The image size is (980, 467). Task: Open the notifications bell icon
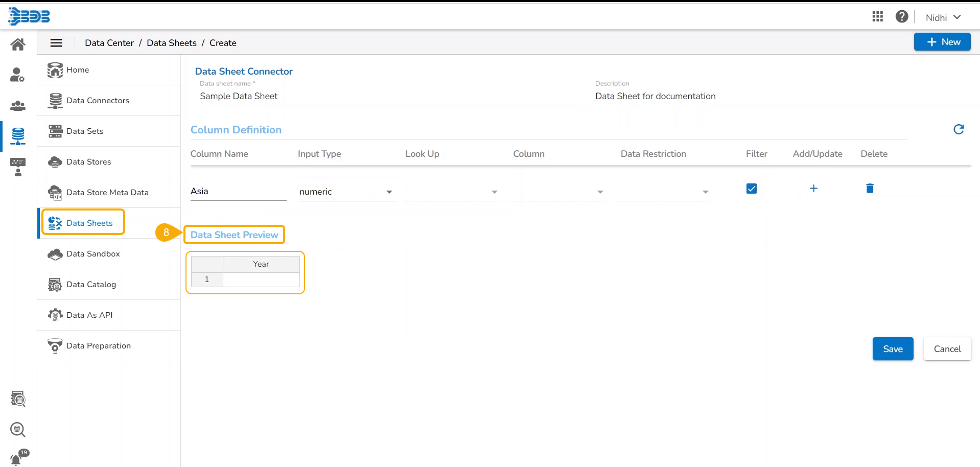click(x=17, y=459)
